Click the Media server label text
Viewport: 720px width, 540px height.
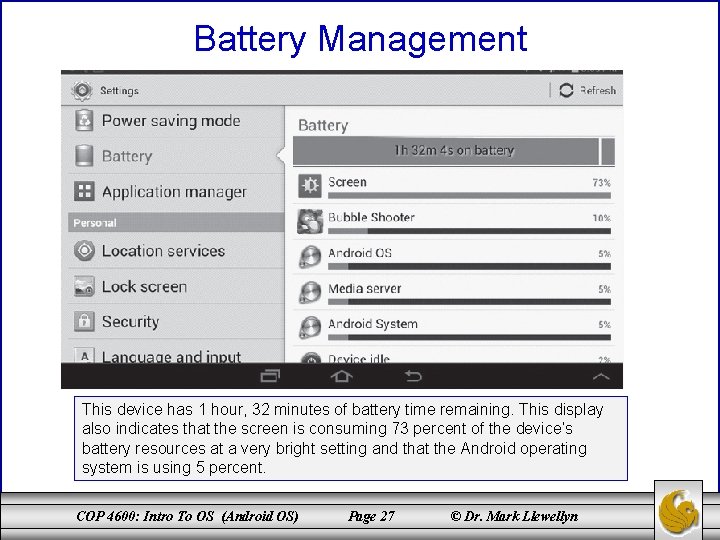point(365,288)
